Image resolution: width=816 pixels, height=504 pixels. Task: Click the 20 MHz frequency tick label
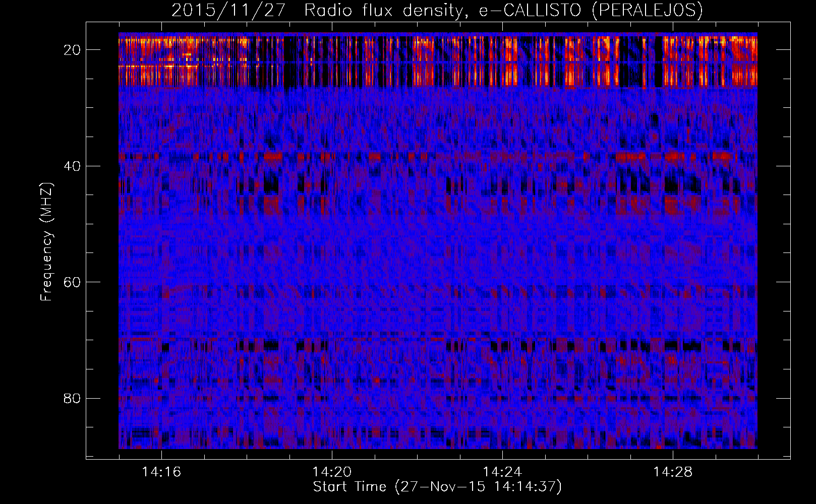tap(73, 50)
